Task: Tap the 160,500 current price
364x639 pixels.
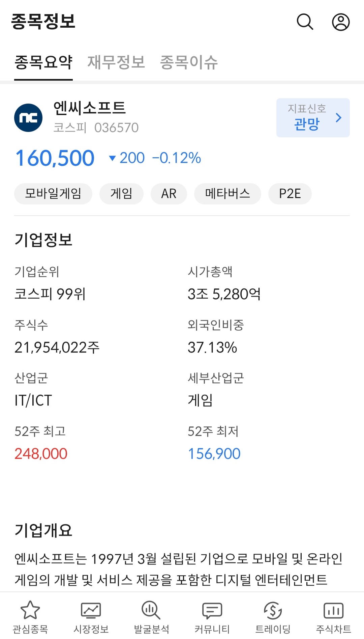Action: tap(55, 158)
